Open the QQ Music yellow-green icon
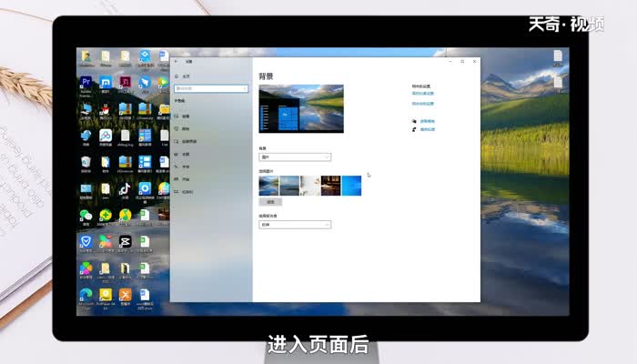 pos(126,216)
